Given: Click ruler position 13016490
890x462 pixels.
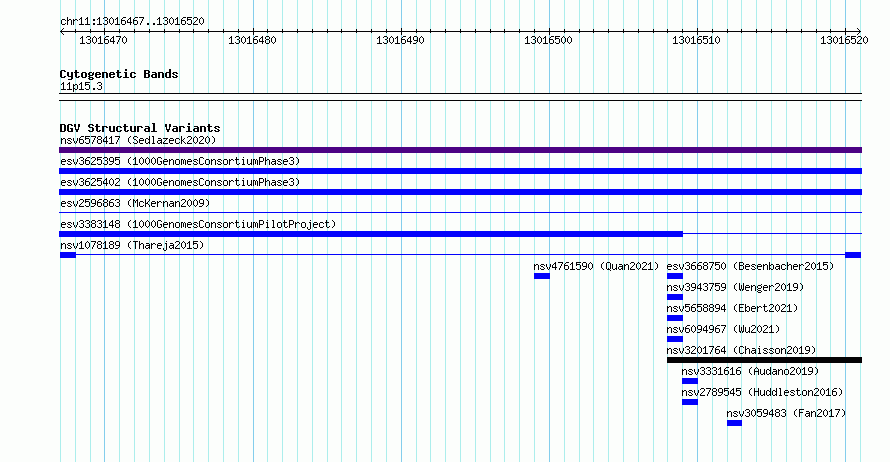Looking at the screenshot, I should (400, 40).
